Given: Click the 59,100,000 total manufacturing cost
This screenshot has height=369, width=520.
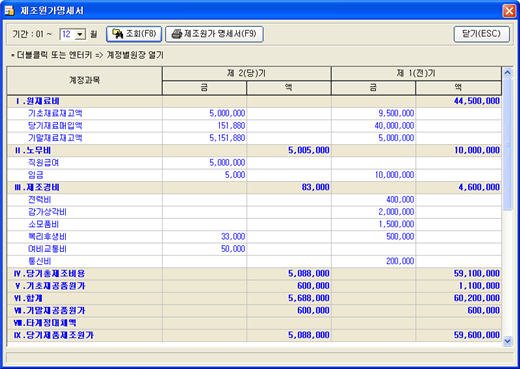Looking at the screenshot, I should (x=477, y=274).
